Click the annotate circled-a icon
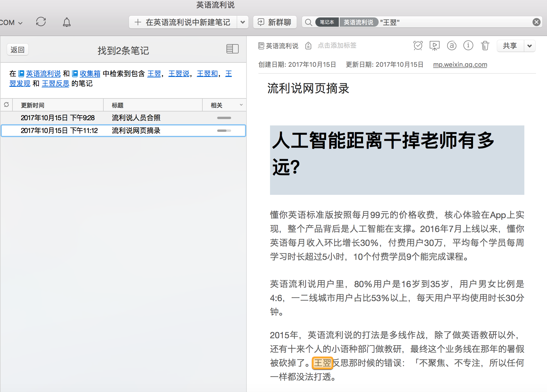Viewport: 547px width, 392px height. pos(451,46)
